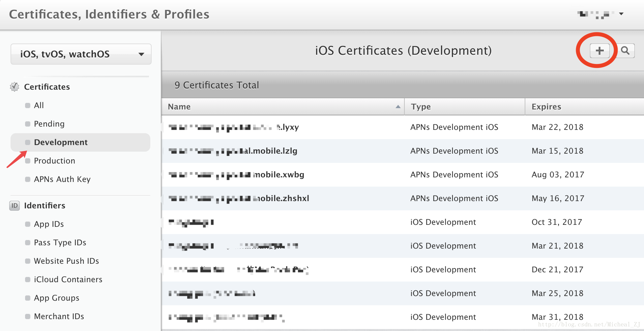Open Website Push IDs in sidebar
Screen dimensions: 644x331
point(67,261)
